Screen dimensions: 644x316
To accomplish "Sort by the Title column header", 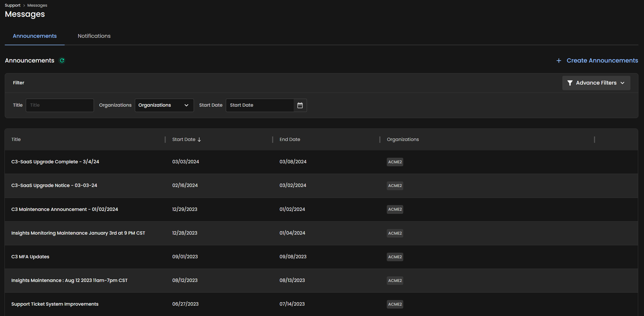I will pos(16,139).
